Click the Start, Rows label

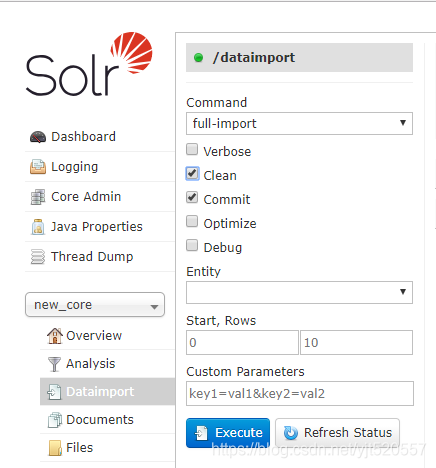click(221, 321)
